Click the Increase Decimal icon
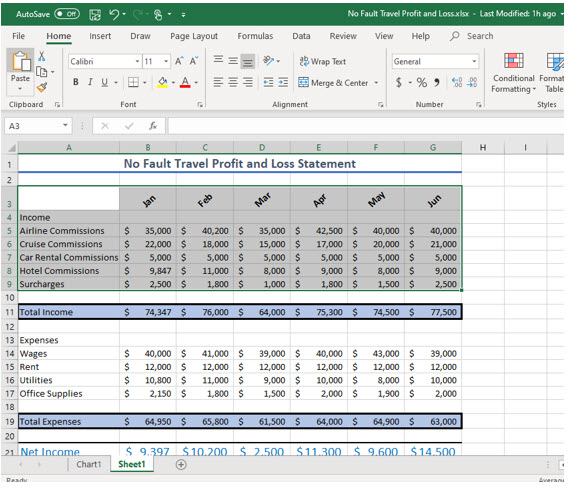 tap(457, 83)
